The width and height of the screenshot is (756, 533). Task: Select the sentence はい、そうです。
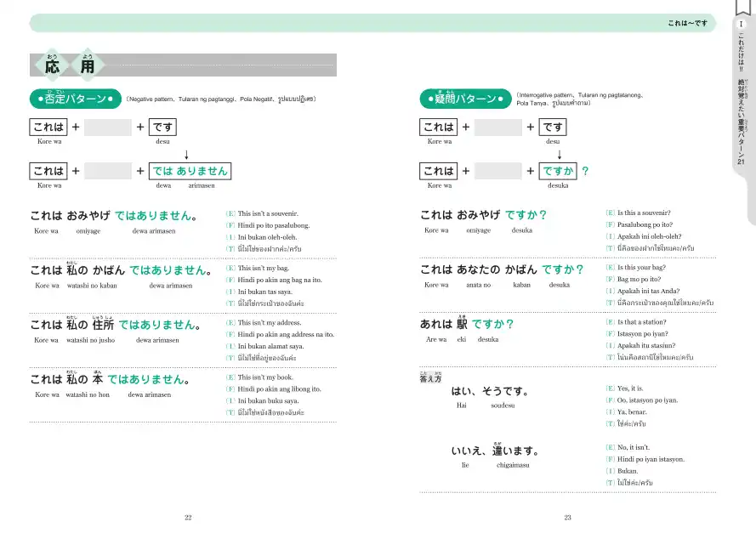point(491,392)
